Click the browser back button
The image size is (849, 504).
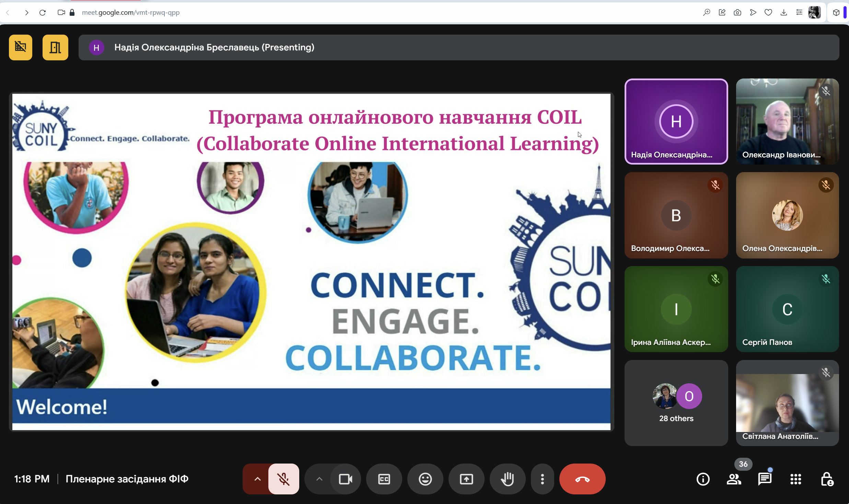pos(8,13)
